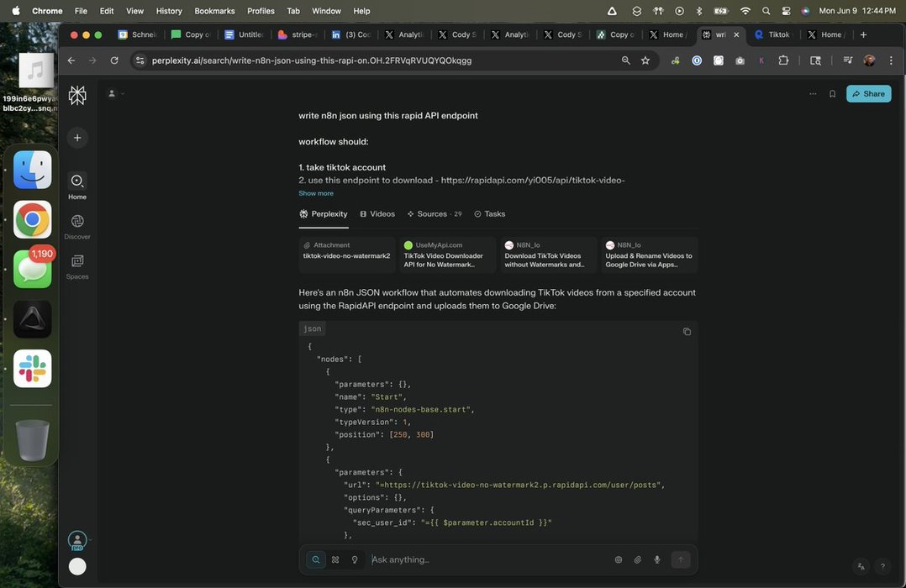Click the Share button
The image size is (906, 588).
(x=868, y=93)
